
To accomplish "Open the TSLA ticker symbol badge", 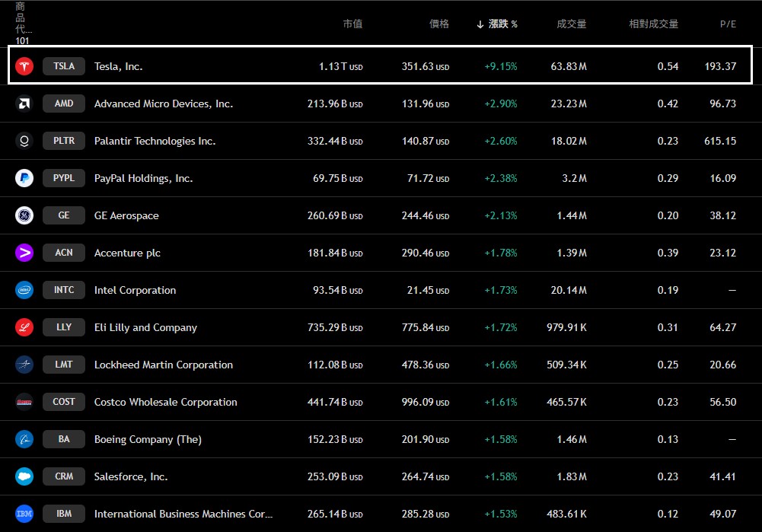I will pos(64,66).
